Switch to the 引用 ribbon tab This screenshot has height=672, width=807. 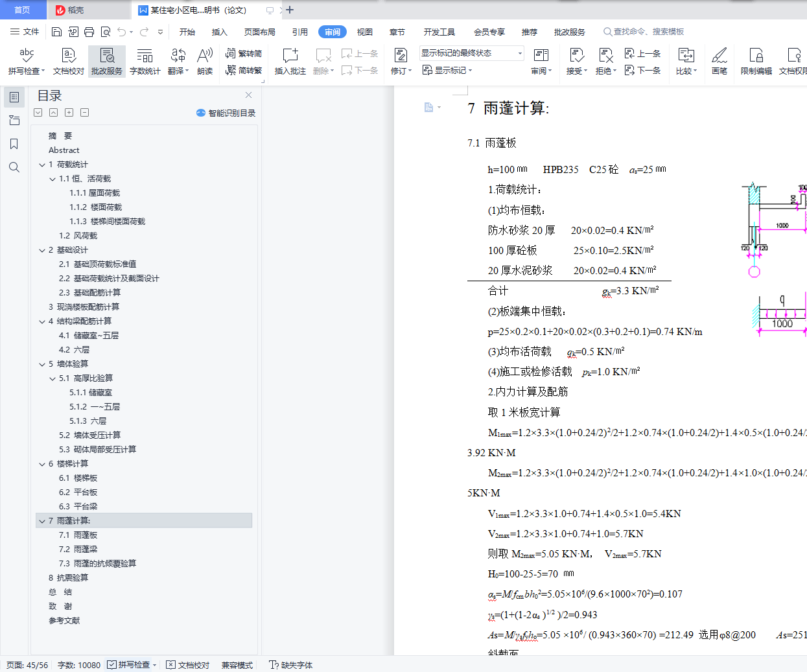tap(300, 32)
